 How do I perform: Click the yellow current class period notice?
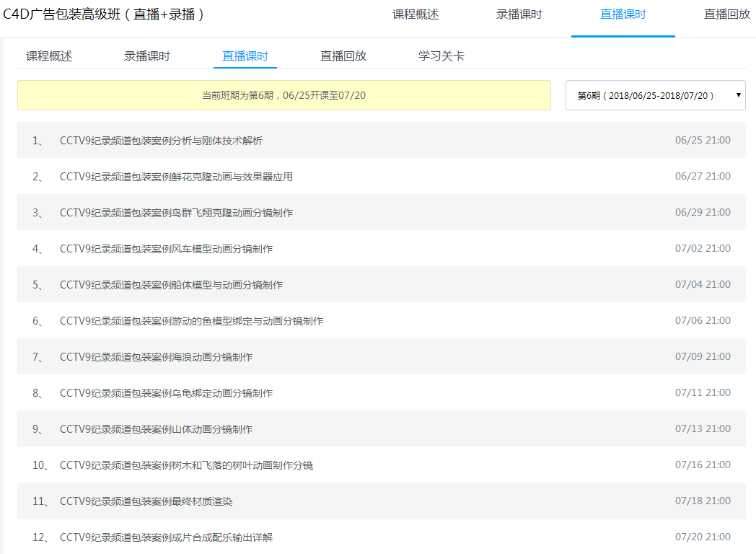pos(283,95)
